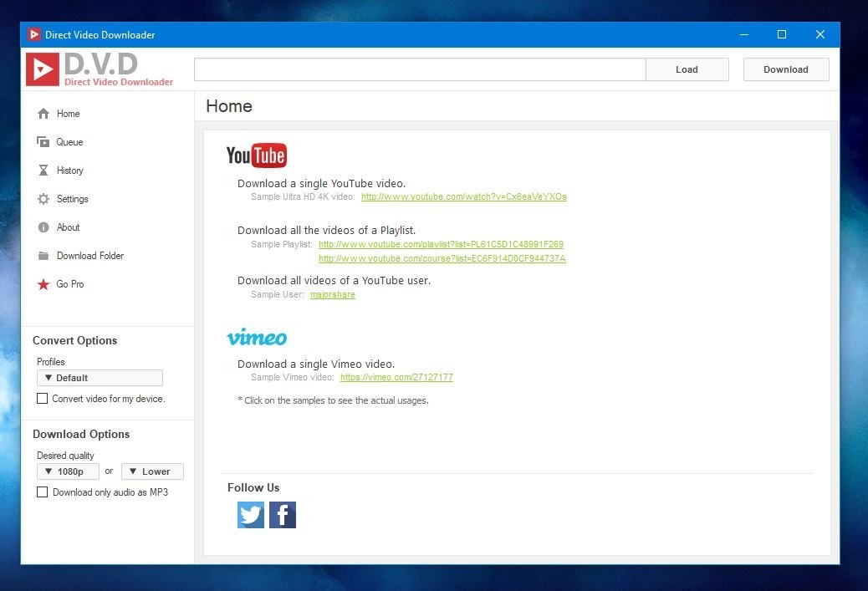
Task: Open the Download Folder menu label
Action: tap(90, 256)
